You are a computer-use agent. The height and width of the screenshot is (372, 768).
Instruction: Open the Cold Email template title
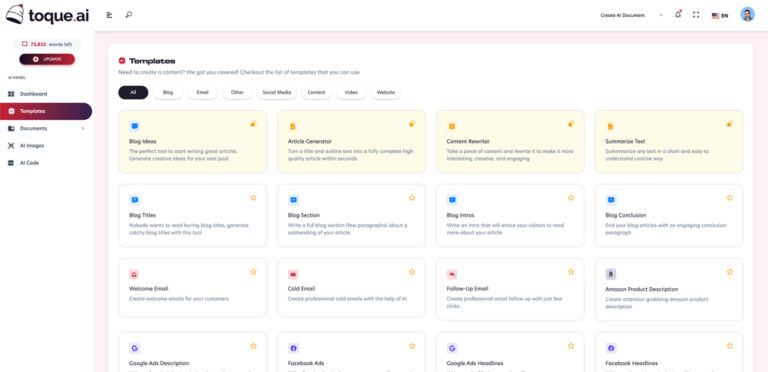(301, 289)
